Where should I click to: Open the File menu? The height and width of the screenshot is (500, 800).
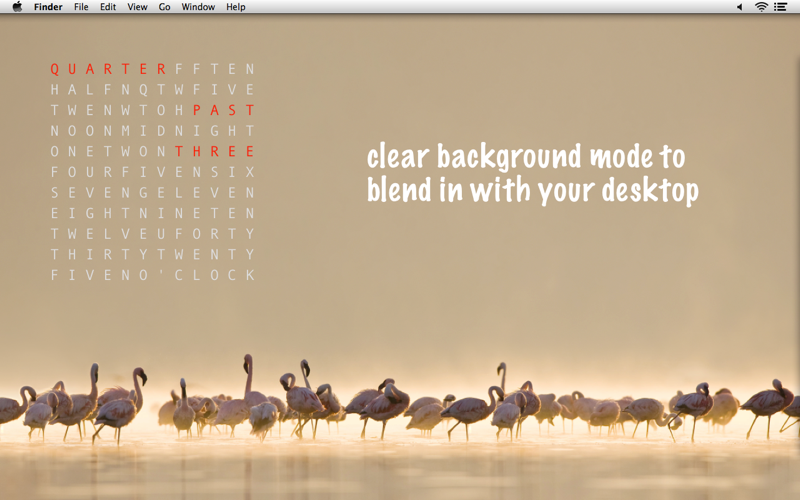coord(81,7)
